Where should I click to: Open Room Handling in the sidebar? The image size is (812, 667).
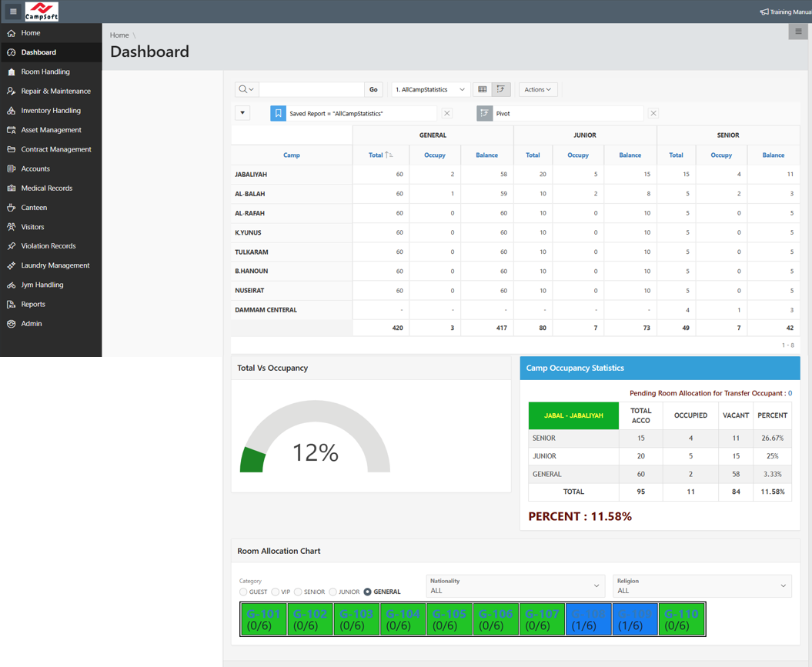[45, 72]
